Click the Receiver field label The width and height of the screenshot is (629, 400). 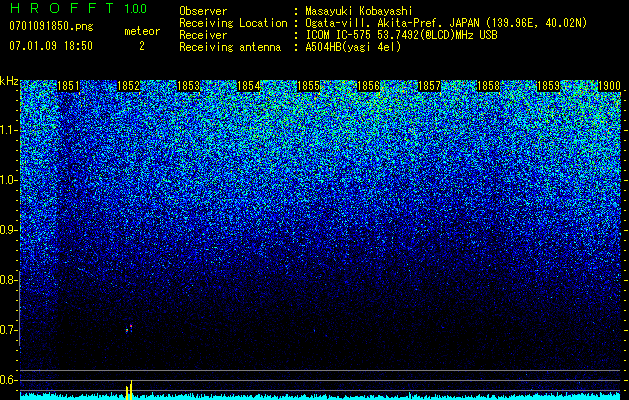[x=203, y=35]
